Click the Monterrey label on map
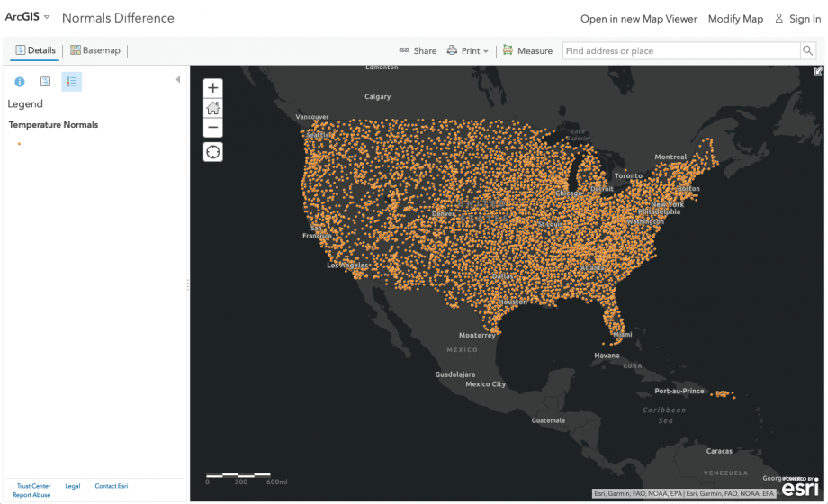Image resolution: width=828 pixels, height=504 pixels. click(x=477, y=336)
